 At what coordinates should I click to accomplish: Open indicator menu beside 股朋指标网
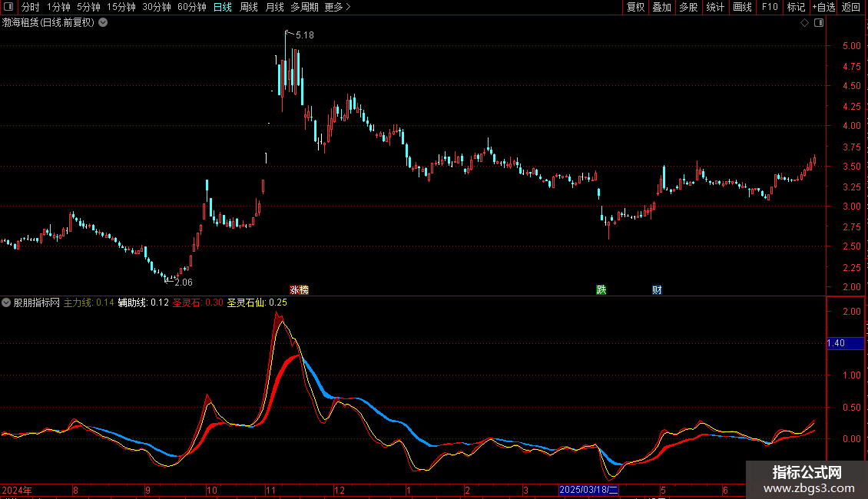coord(6,302)
